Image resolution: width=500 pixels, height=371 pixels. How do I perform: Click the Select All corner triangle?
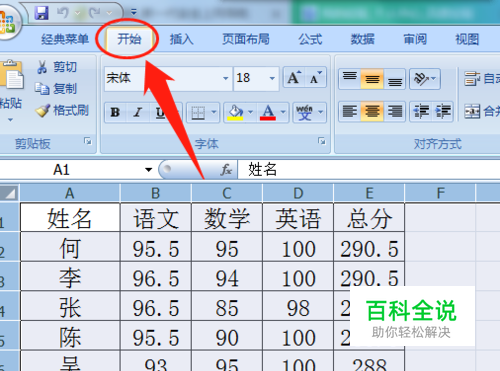click(9, 193)
